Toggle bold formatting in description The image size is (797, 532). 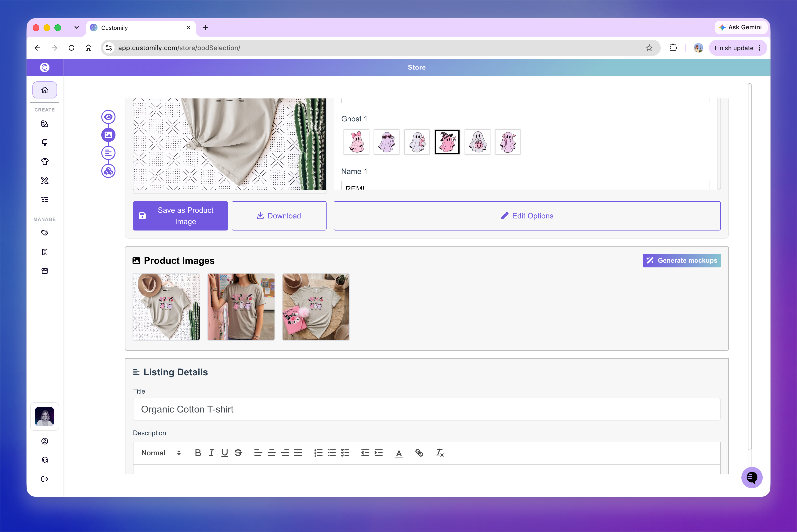pos(198,453)
